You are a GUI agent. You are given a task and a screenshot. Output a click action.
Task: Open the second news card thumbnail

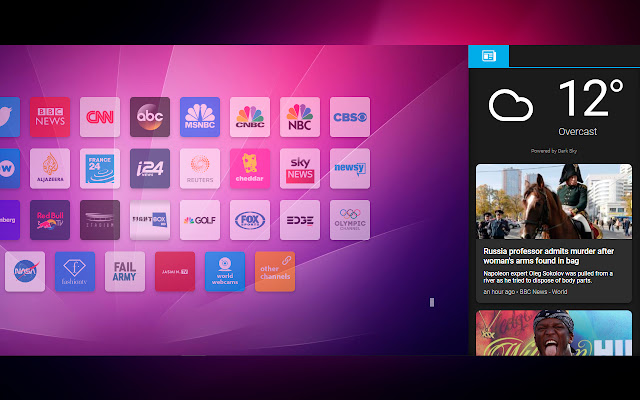coord(554,333)
